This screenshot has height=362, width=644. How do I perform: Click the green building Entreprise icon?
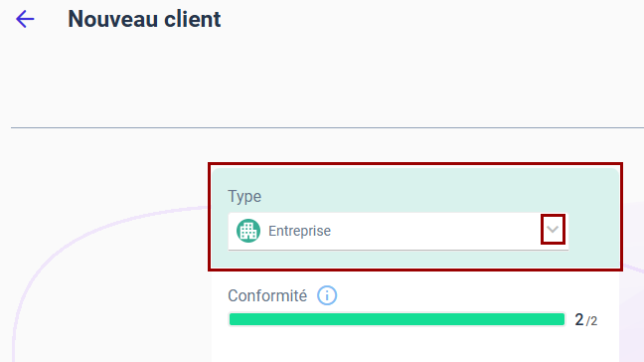click(248, 231)
